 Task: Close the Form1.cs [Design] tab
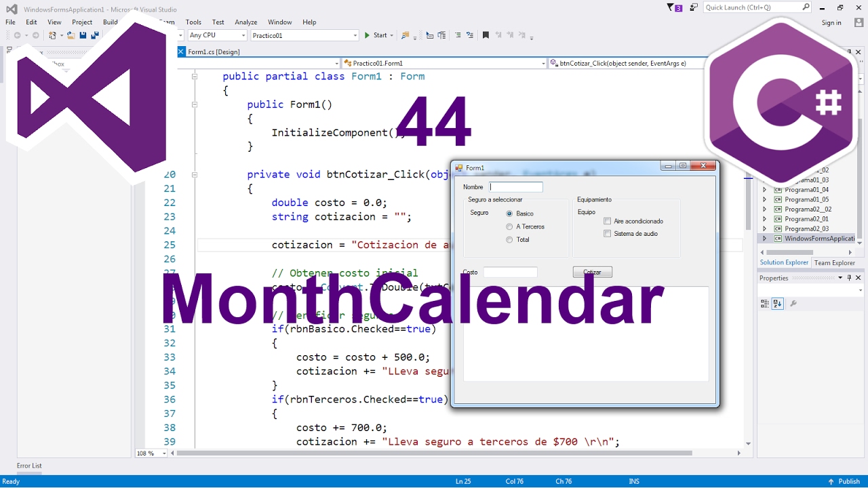pos(181,52)
